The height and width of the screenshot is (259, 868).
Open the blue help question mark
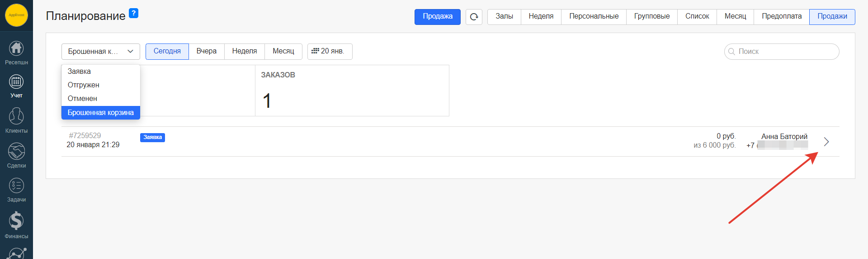pyautogui.click(x=133, y=13)
